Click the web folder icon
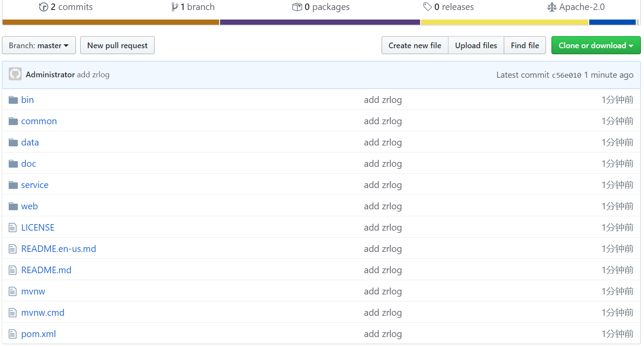 [13, 206]
